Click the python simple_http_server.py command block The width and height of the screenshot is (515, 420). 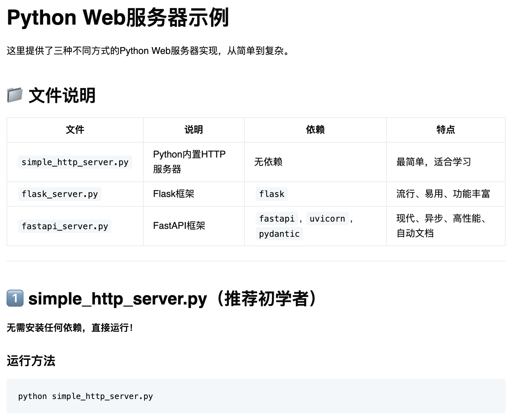85,396
